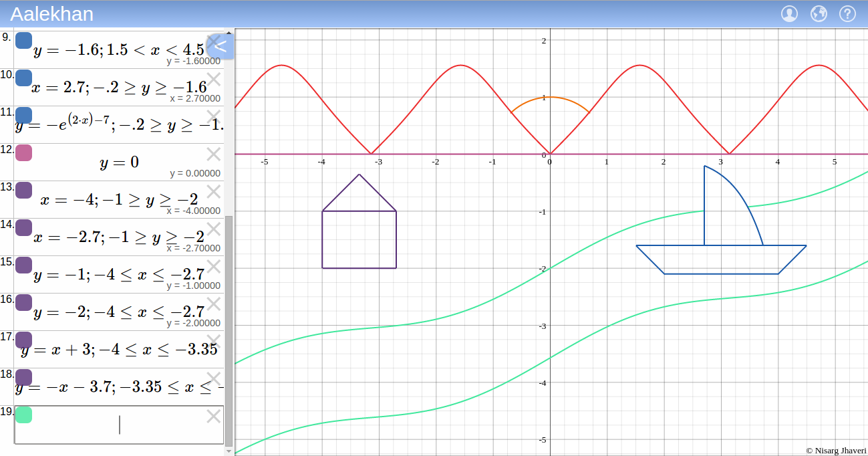Delete equation 10 x = 2.7

tap(213, 80)
